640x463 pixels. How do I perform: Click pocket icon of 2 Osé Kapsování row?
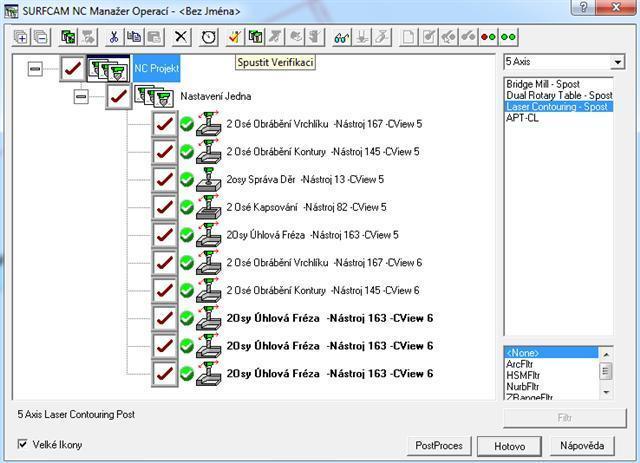click(209, 207)
